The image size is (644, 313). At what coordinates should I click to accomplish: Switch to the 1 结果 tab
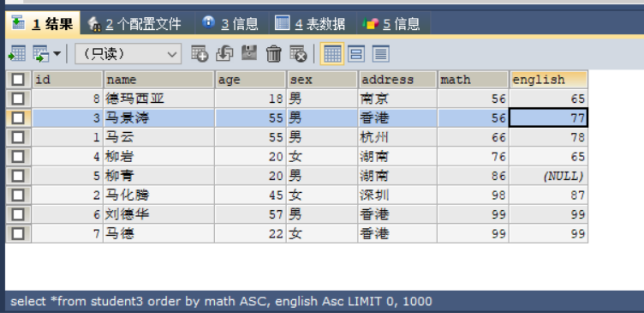42,23
